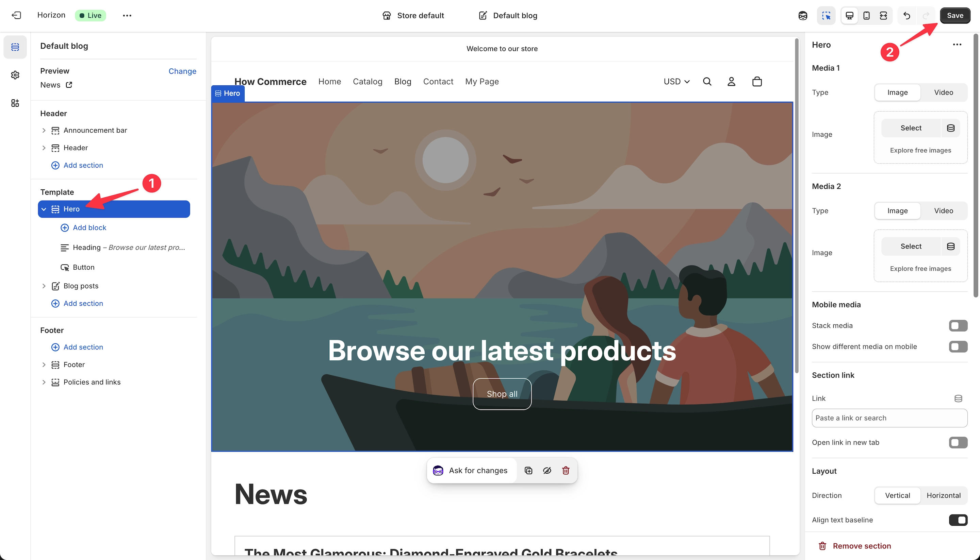980x560 pixels.
Task: Expand the Announcement bar section
Action: 44,130
